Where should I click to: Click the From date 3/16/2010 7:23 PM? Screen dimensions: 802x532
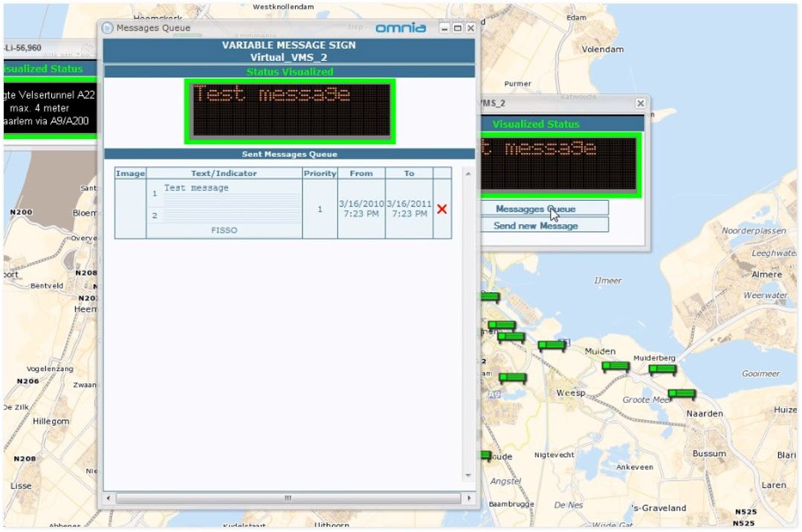361,209
